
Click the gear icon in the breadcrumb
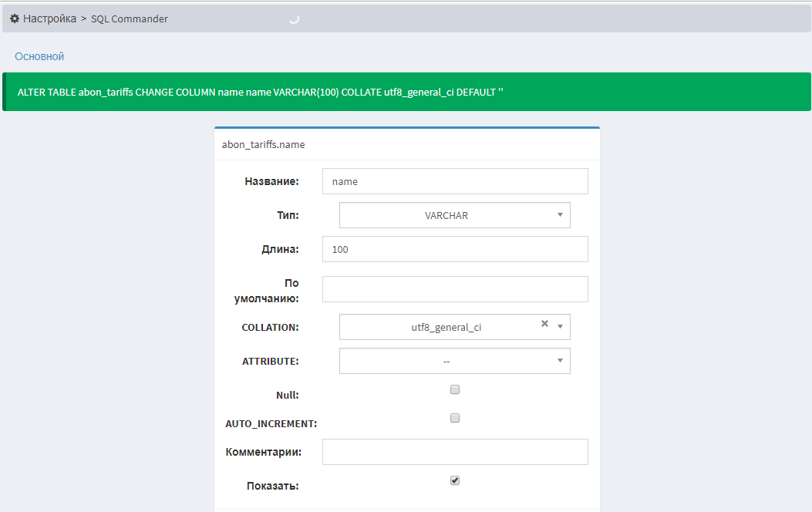(x=15, y=19)
